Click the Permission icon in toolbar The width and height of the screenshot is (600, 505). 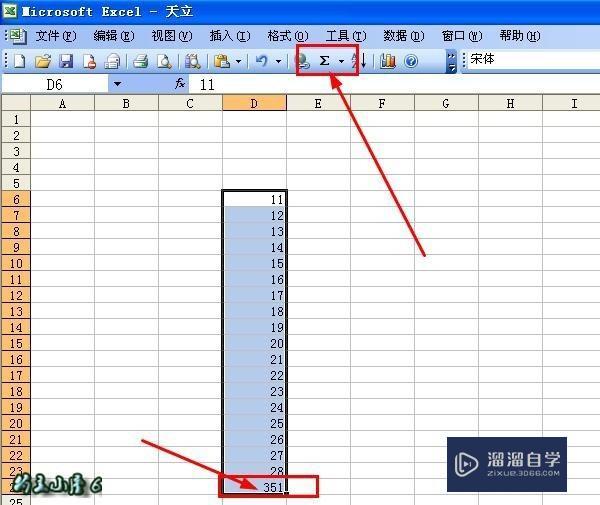click(x=90, y=61)
